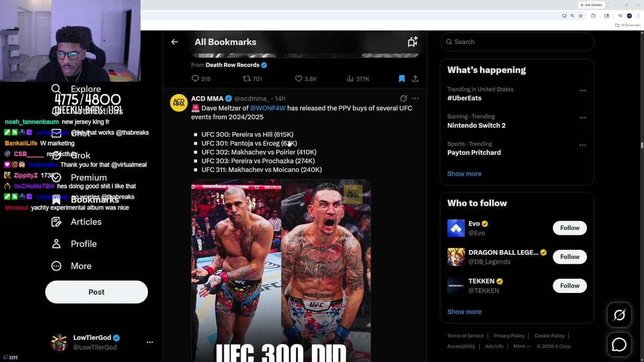Show more trends under What's happening
The height and width of the screenshot is (362, 644).
[464, 173]
